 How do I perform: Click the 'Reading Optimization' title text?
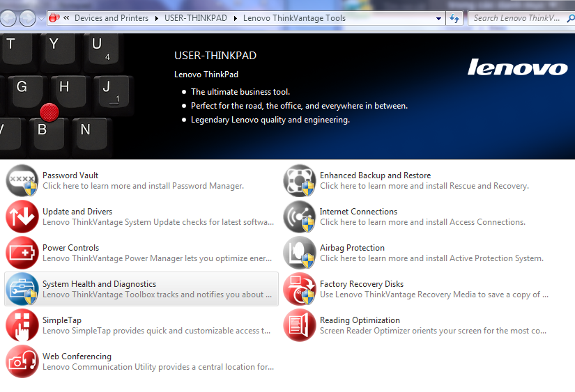[x=360, y=320]
